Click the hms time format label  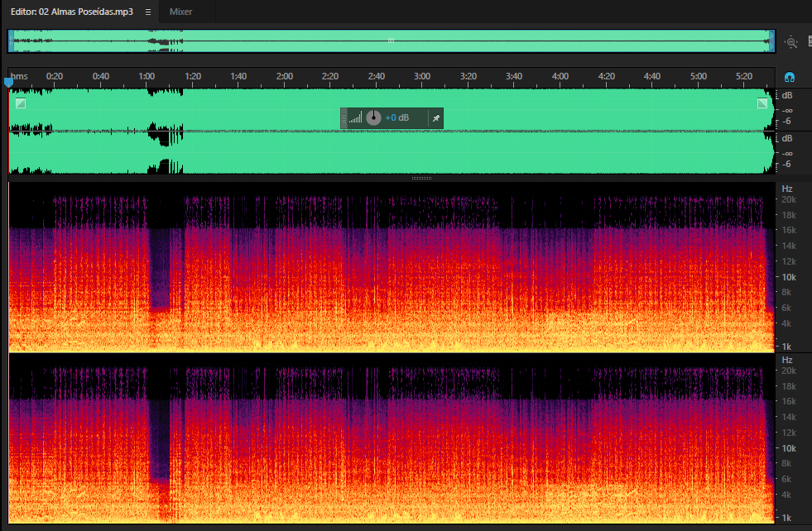[19, 76]
